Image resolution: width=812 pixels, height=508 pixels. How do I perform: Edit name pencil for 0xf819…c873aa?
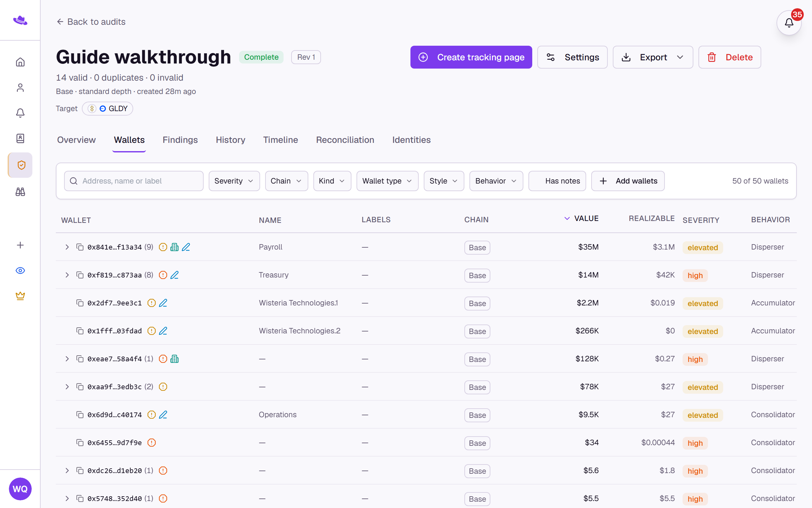[174, 275]
